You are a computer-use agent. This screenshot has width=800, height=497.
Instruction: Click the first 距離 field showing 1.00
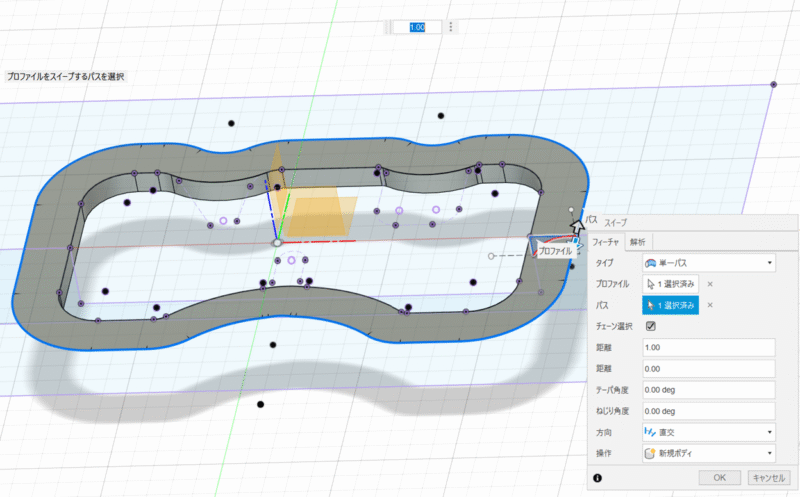click(708, 347)
